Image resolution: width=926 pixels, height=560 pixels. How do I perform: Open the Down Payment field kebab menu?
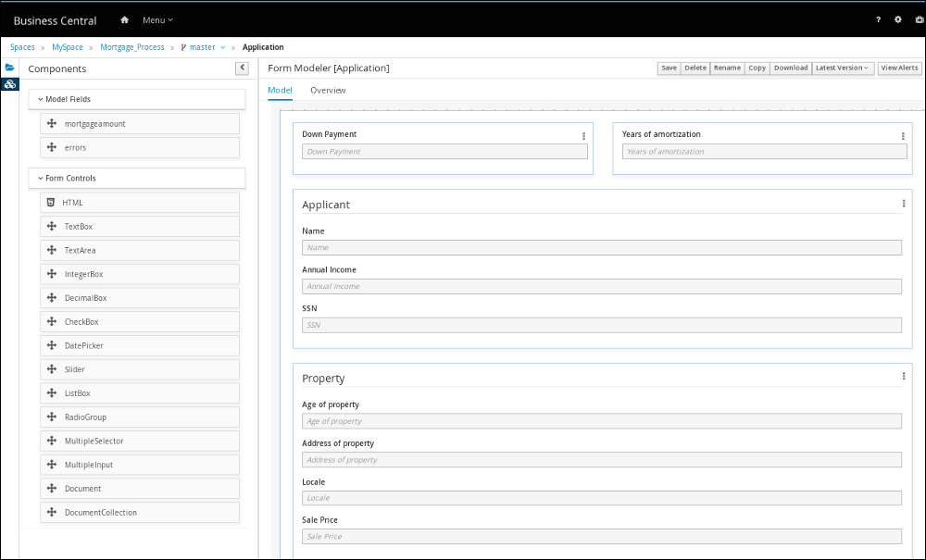point(583,136)
